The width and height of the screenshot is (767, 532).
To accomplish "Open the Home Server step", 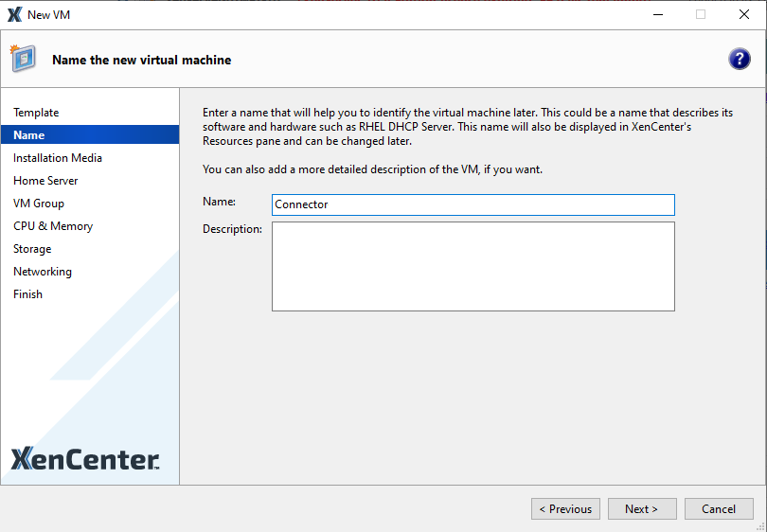I will [45, 181].
